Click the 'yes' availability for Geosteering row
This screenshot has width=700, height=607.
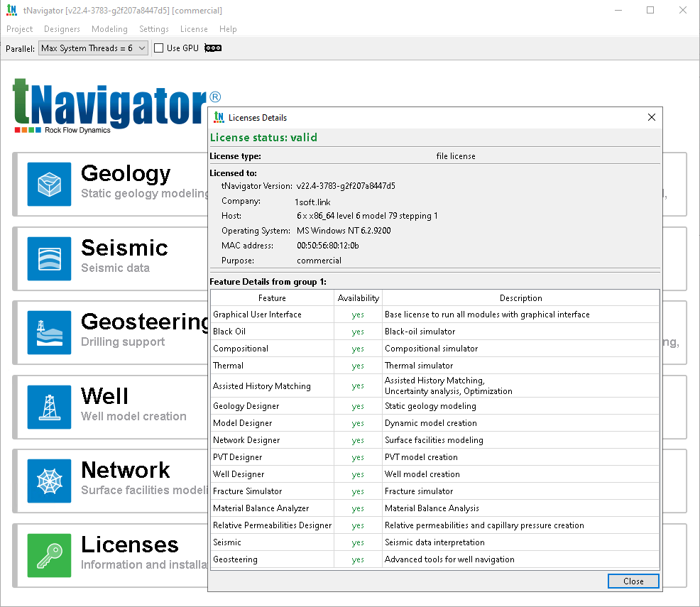[x=358, y=559]
